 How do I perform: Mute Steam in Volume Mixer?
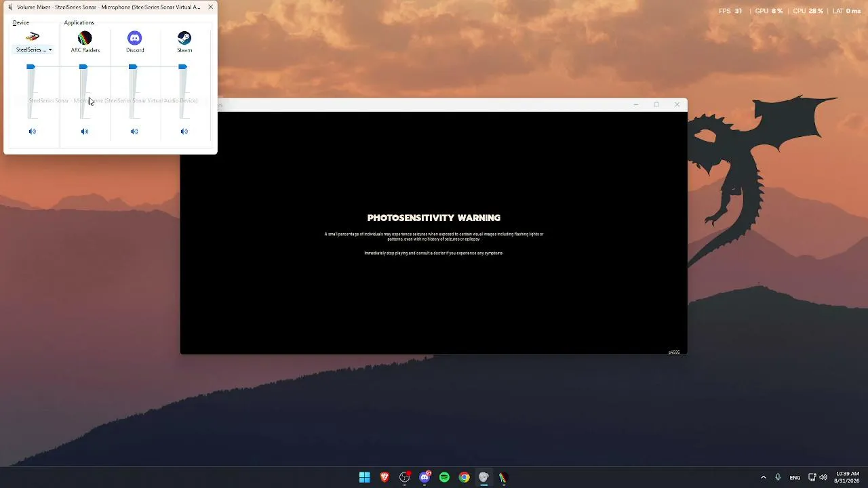tap(184, 131)
